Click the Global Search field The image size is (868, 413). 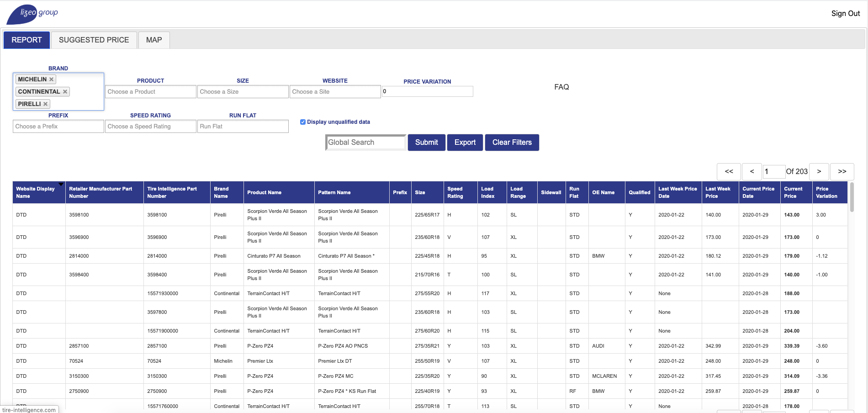(366, 143)
